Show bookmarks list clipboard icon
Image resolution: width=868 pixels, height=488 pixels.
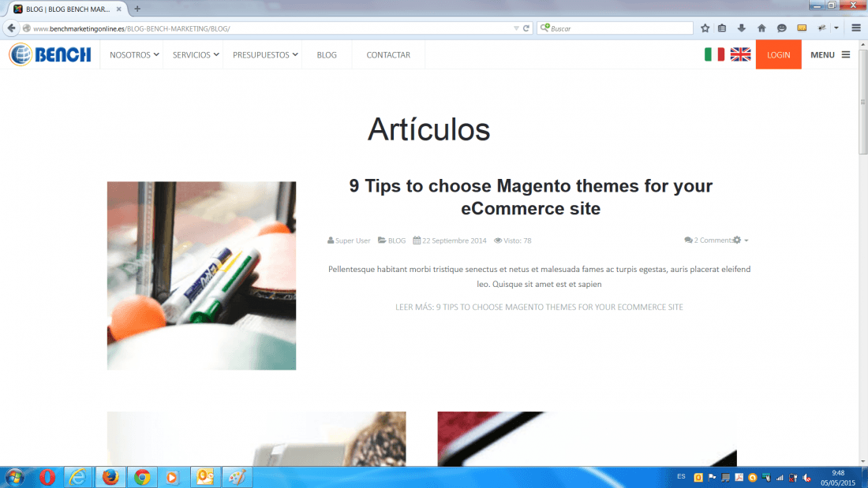(722, 28)
